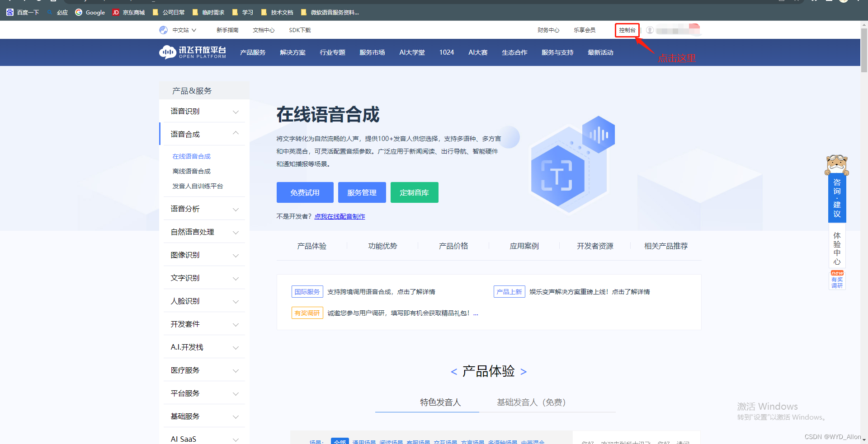Open the SDK下载 link
This screenshot has height=444, width=868.
coord(300,30)
